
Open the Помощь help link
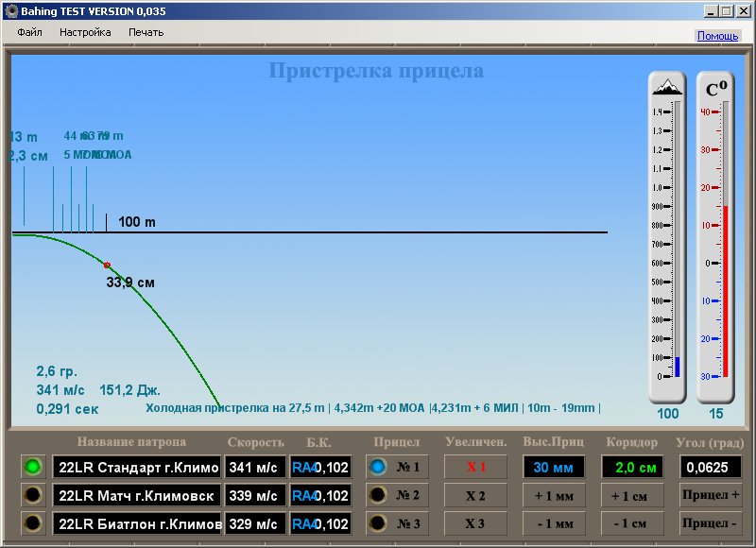click(717, 36)
